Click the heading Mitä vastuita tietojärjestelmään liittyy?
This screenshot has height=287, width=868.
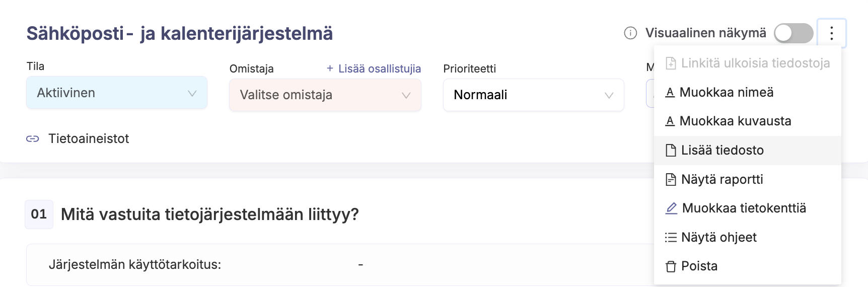(x=209, y=214)
